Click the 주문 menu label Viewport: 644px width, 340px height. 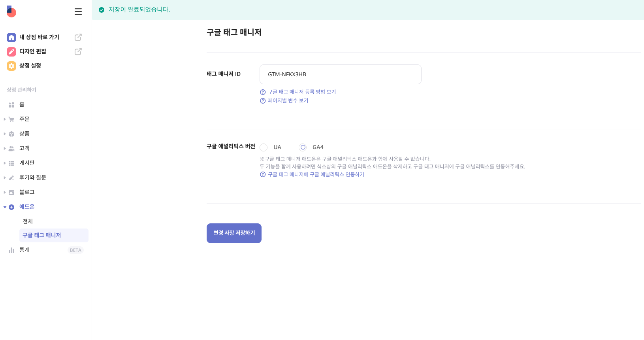coord(24,119)
